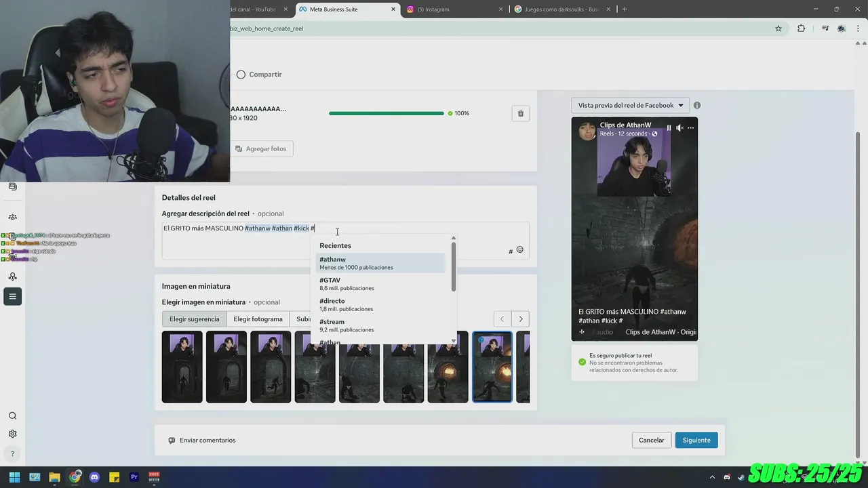Click Agregar fotos button
868x488 pixels.
261,148
